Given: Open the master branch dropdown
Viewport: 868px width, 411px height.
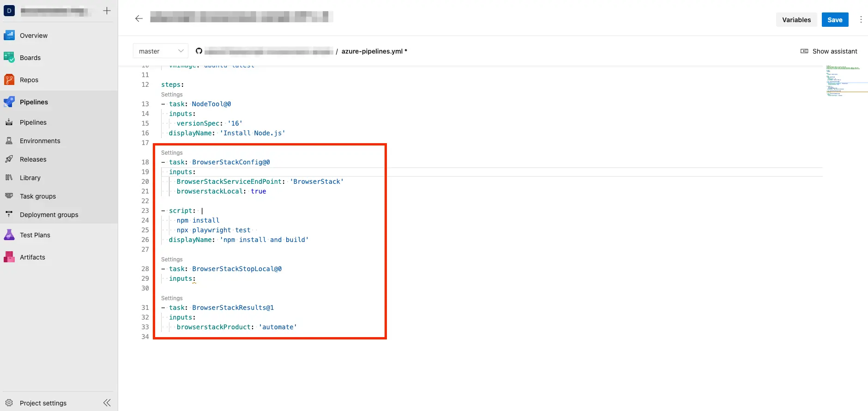Looking at the screenshot, I should 160,51.
